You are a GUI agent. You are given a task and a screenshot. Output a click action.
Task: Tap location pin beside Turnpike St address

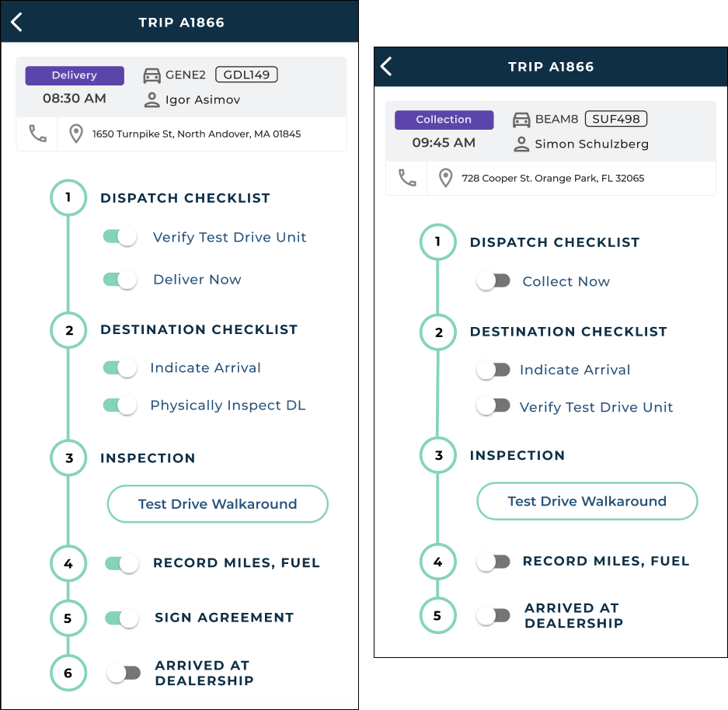76,134
